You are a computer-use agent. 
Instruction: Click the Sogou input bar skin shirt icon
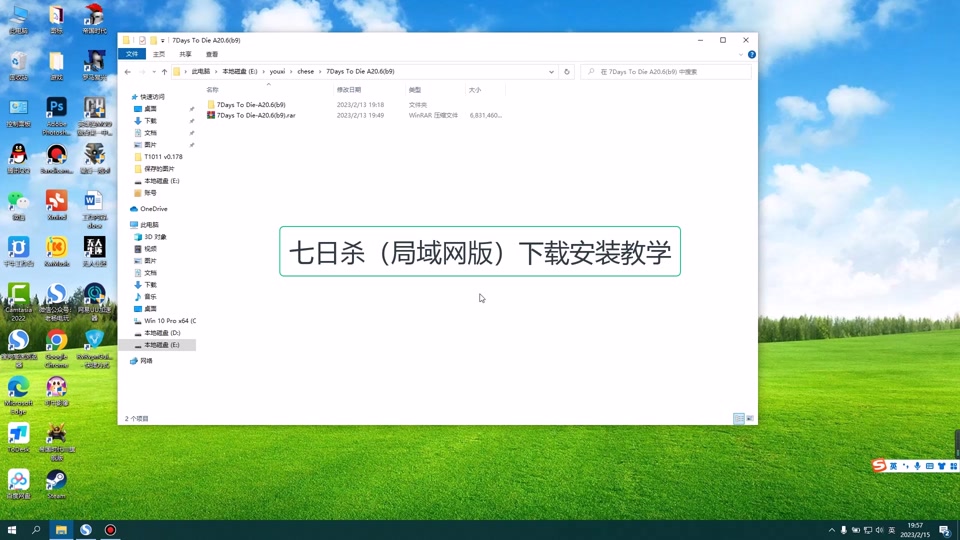pos(941,466)
